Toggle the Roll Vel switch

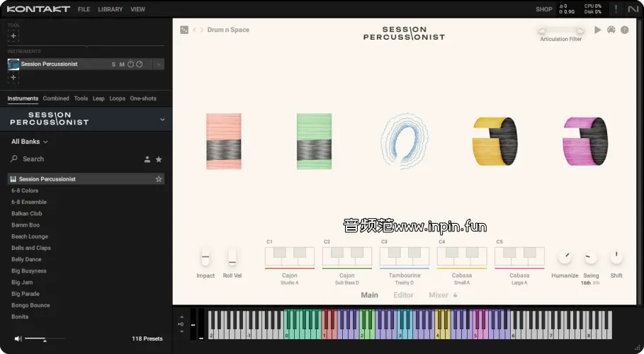click(x=232, y=258)
